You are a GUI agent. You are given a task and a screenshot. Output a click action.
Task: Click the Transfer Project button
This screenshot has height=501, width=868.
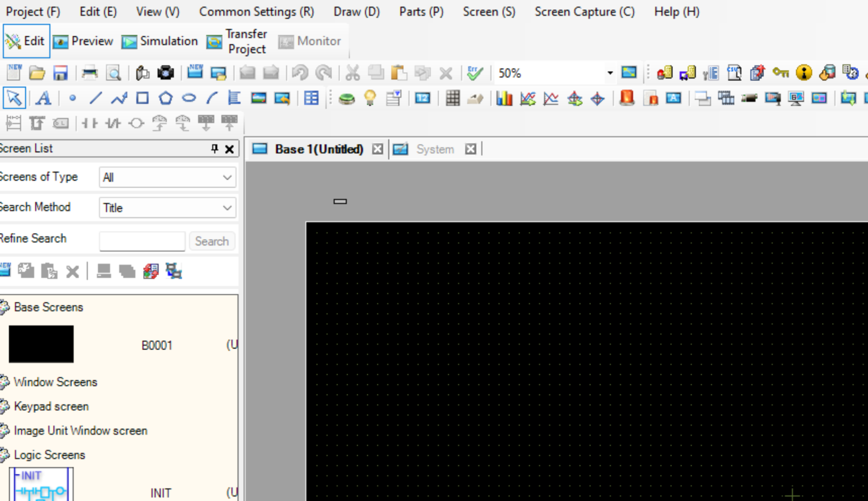point(237,41)
